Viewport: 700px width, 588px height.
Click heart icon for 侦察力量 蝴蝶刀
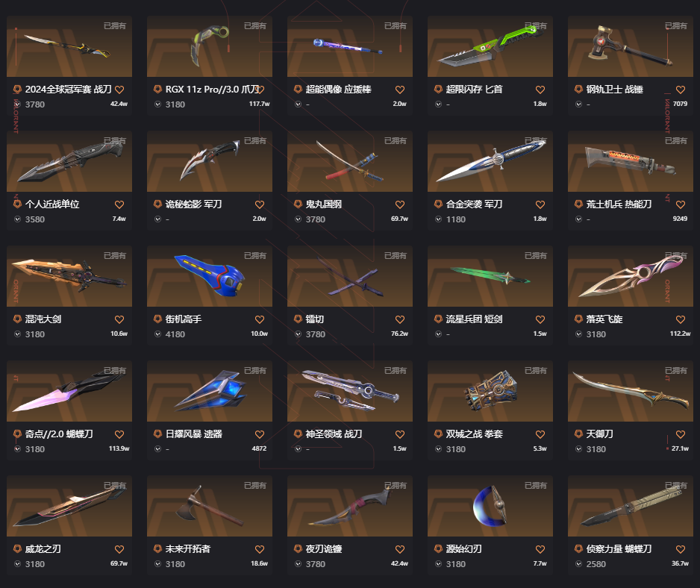(681, 549)
